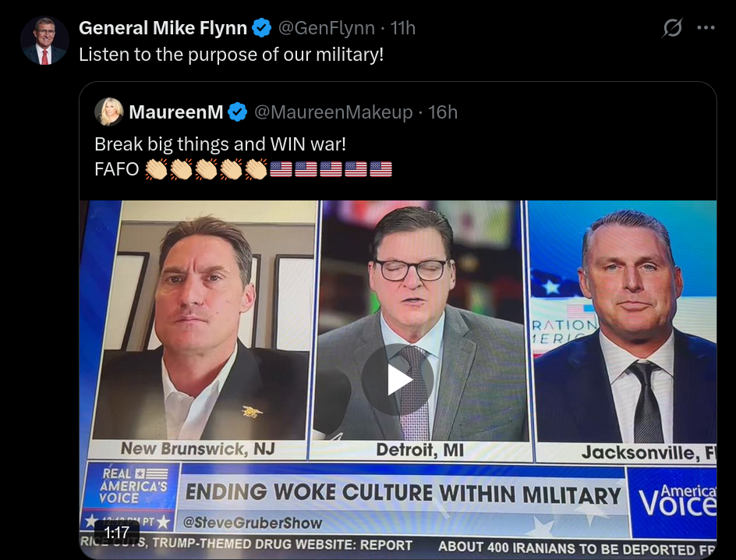Click MaureenM's blue verified checkmark
This screenshot has height=560, width=736.
click(x=238, y=112)
